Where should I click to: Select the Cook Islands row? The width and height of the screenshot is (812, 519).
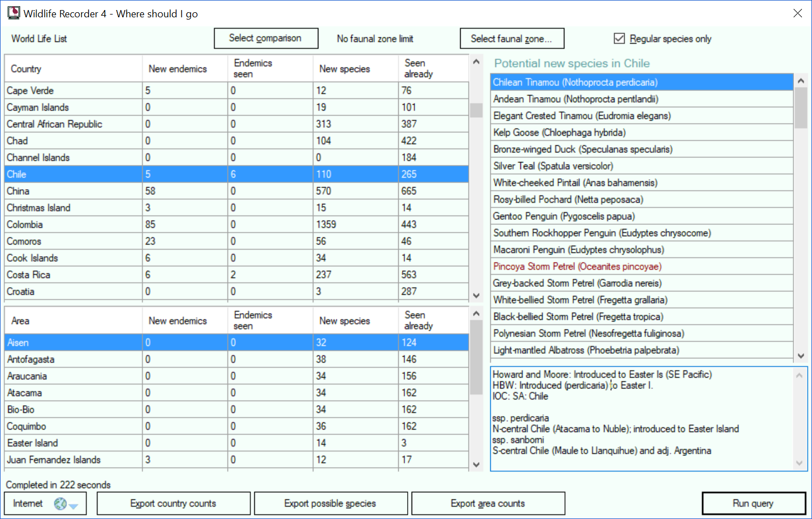click(x=236, y=258)
